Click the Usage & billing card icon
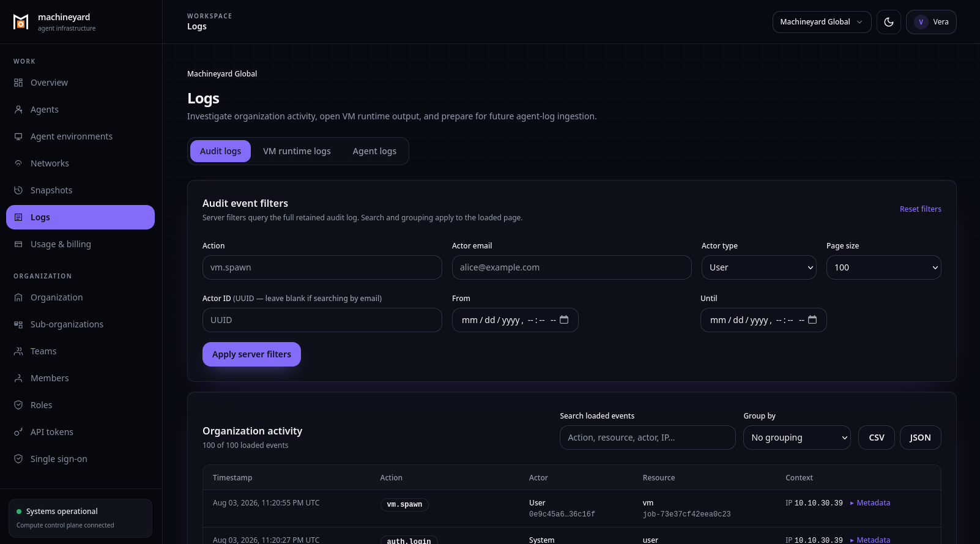This screenshot has height=544, width=980. coord(18,244)
